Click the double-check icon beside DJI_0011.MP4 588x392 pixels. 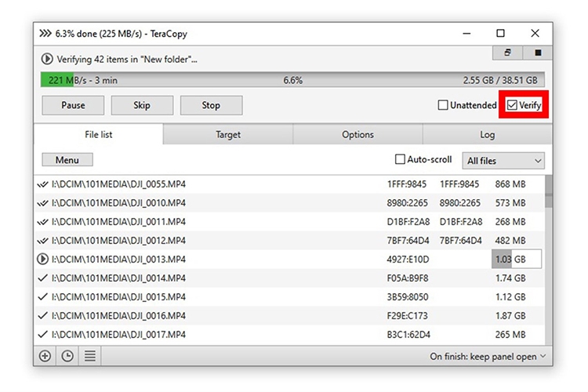43,222
